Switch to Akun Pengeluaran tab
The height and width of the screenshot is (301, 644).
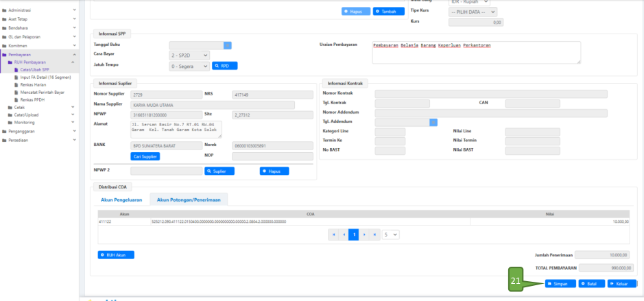[120, 200]
